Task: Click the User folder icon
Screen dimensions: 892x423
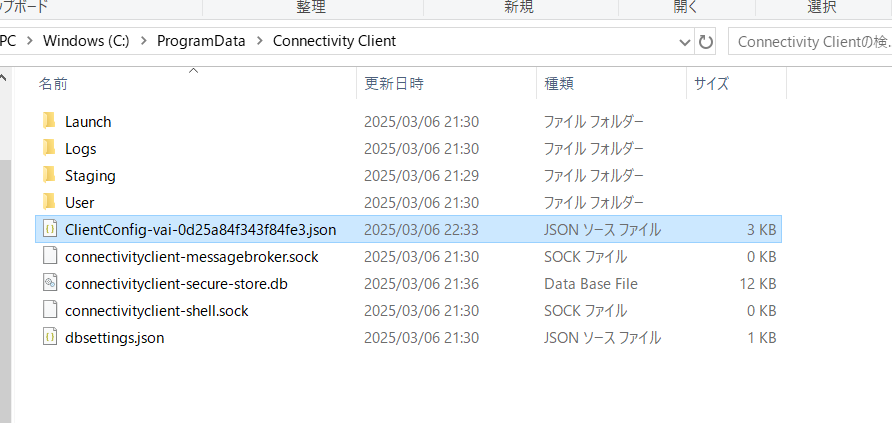Action: click(x=50, y=202)
